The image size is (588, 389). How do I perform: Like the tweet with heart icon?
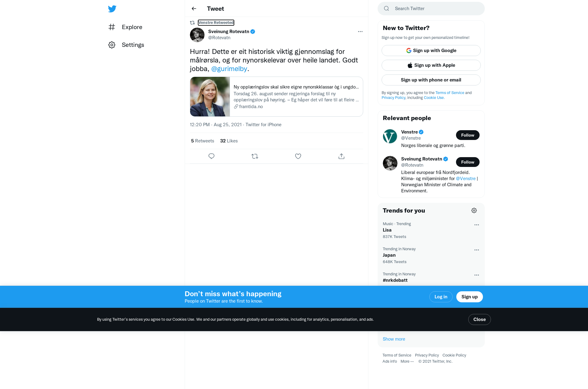coord(298,156)
